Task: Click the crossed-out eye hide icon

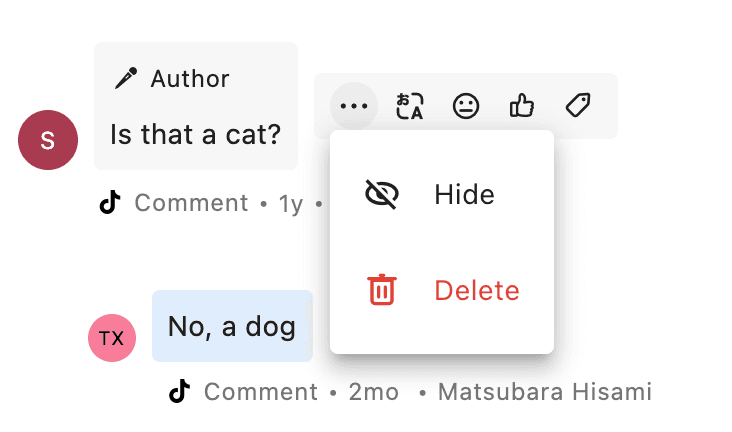Action: (382, 194)
